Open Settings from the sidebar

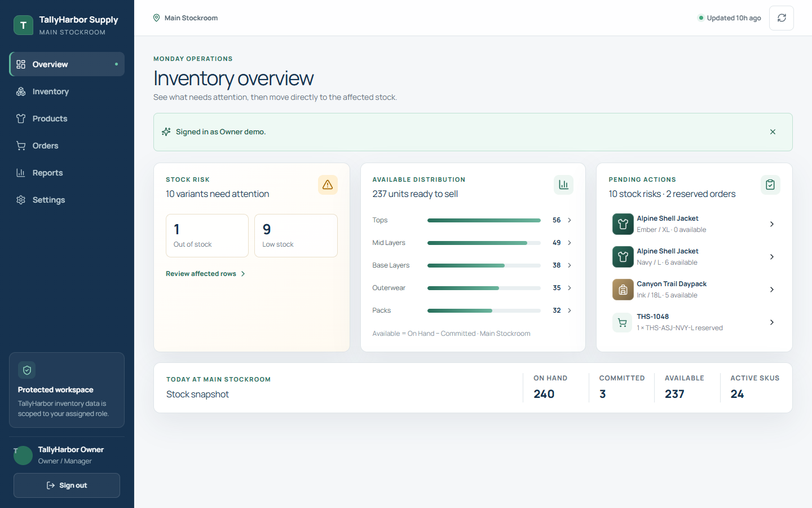coord(67,200)
